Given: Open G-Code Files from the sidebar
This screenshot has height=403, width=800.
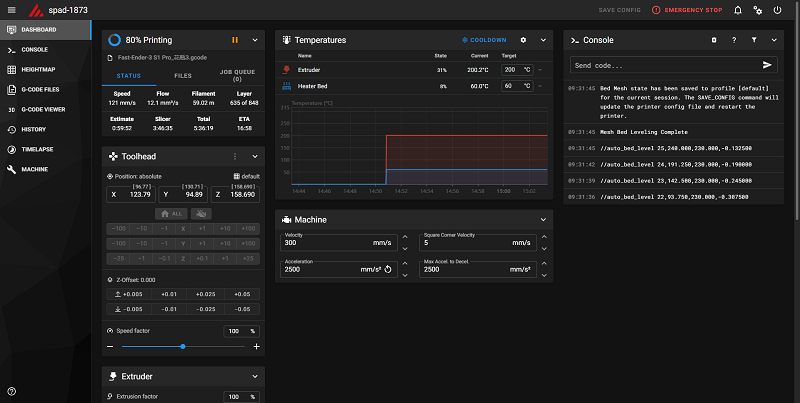Looking at the screenshot, I should pos(45,89).
